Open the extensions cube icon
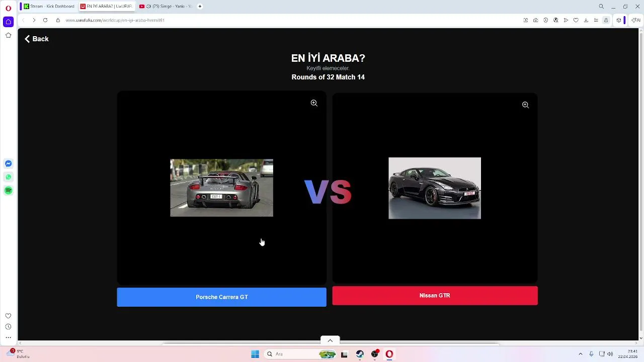Screen dimensions: 644x362 click(x=619, y=20)
